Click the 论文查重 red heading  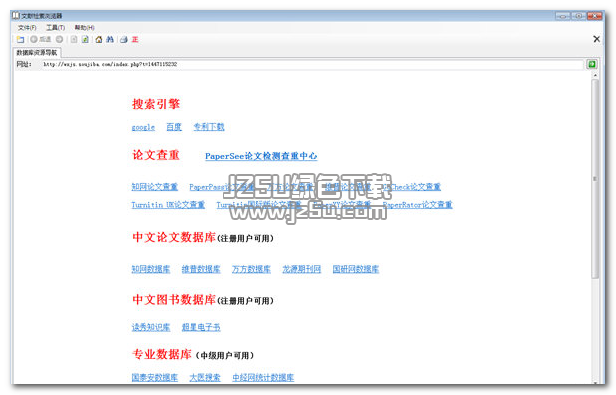156,155
